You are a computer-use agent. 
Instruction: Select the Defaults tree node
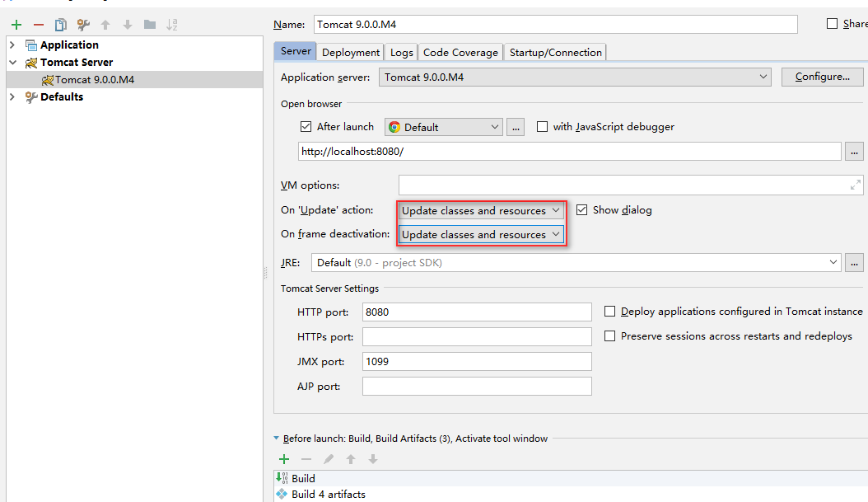[x=62, y=97]
